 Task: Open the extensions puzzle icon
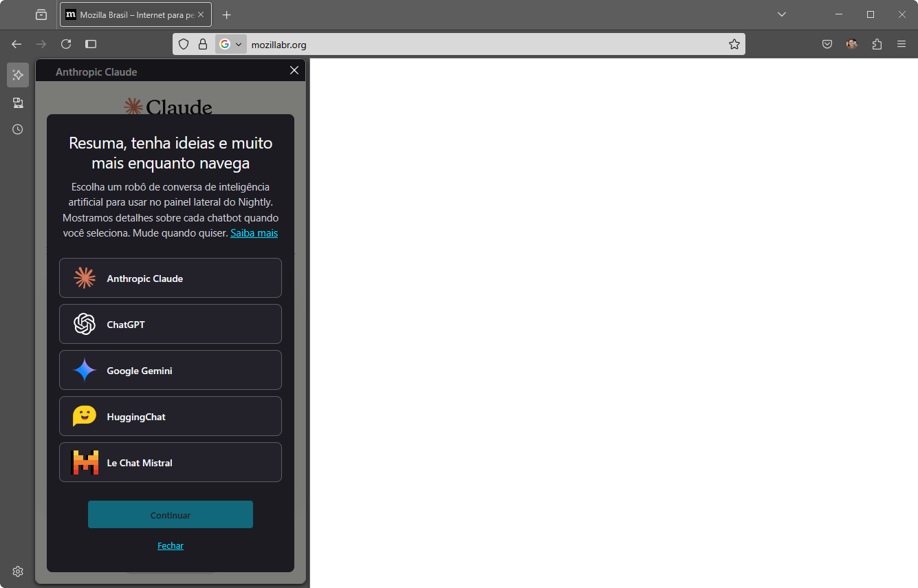(x=877, y=44)
